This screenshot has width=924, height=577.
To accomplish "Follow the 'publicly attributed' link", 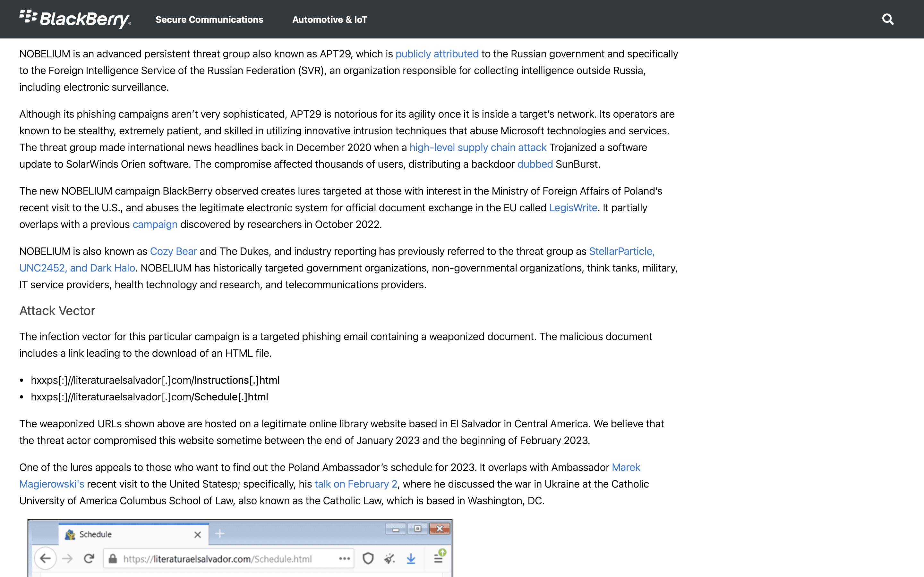I will click(437, 54).
